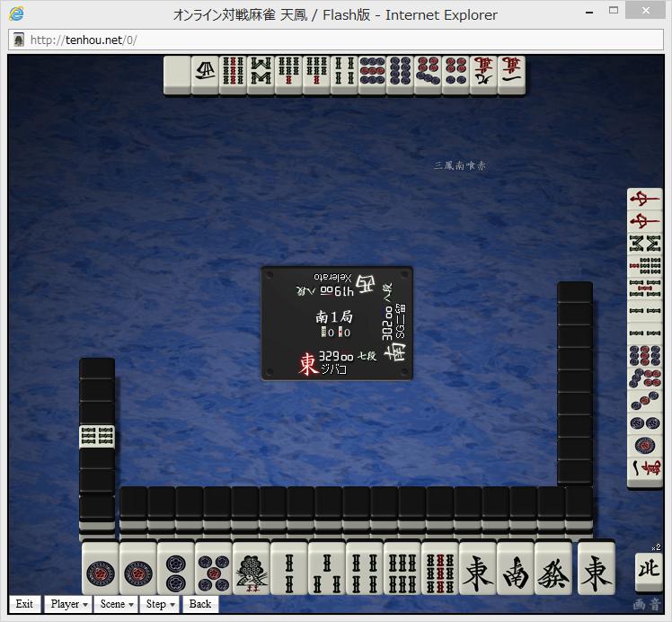
Task: Click the 一萬 tile in right hand
Action: 644,469
